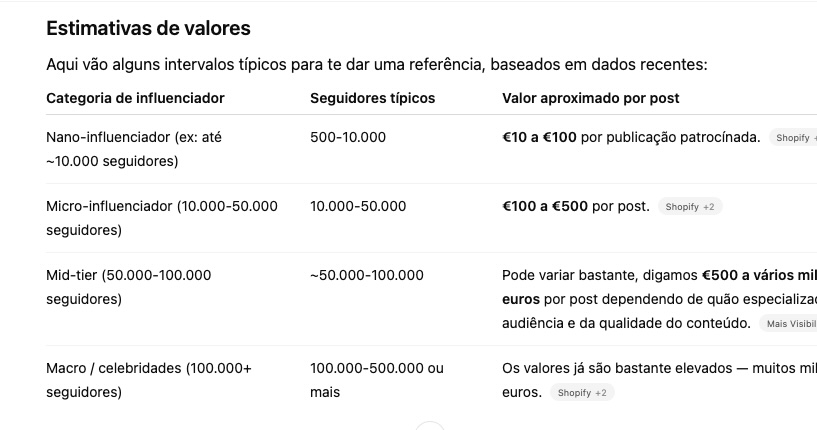
Task: Click the typical followers cell in Micro-influenciador row
Action: point(358,206)
